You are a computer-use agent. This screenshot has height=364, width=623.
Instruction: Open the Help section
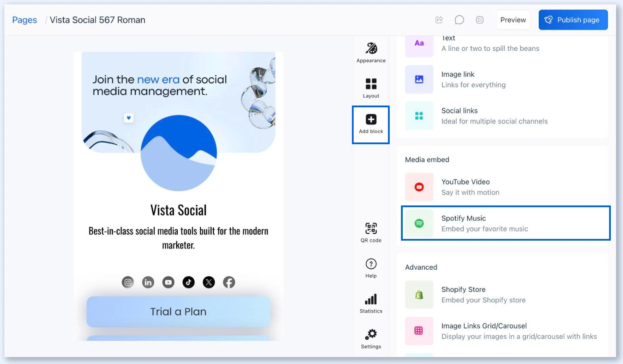[x=371, y=268]
